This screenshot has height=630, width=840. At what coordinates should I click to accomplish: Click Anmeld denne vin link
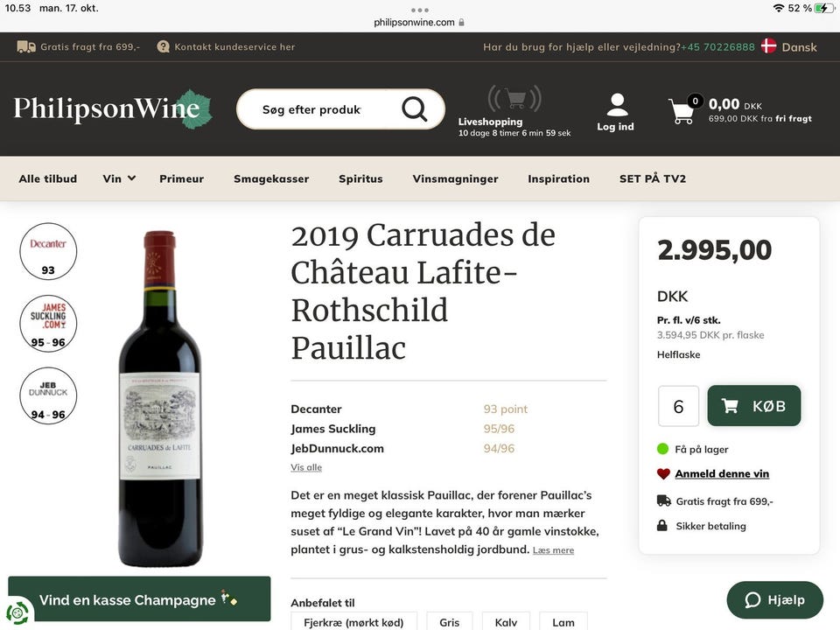point(722,473)
